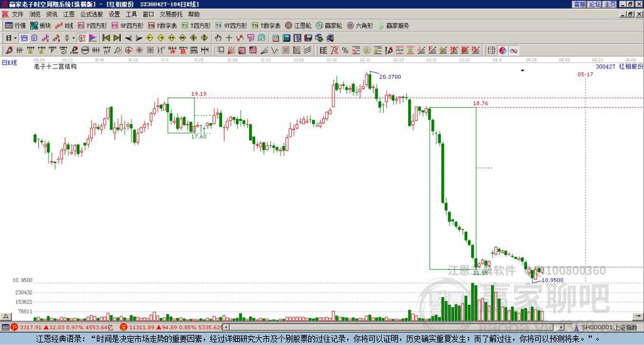Viewport: 644px width, 345px height.
Task: Open the 文件 menu
Action: coord(17,14)
